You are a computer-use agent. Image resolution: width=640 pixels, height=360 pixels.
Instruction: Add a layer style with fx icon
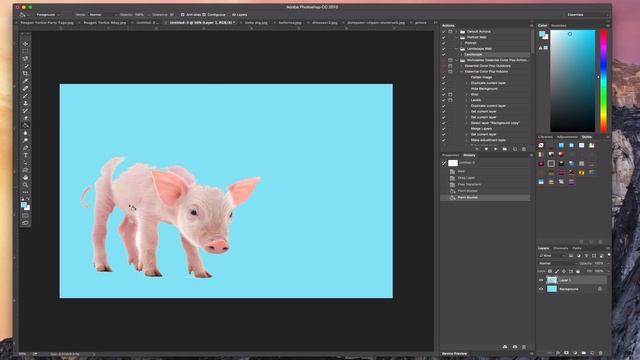558,353
